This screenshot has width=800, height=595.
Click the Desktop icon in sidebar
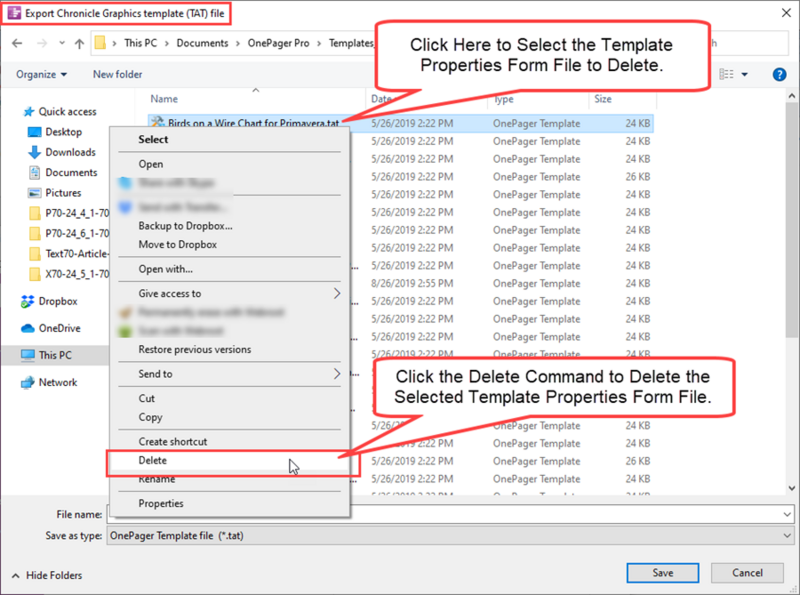[34, 132]
